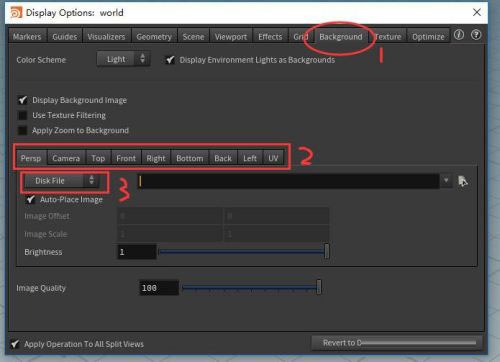Screen dimensions: 500x362
Task: Click the info icon beside Optimize tab
Action: [x=459, y=35]
